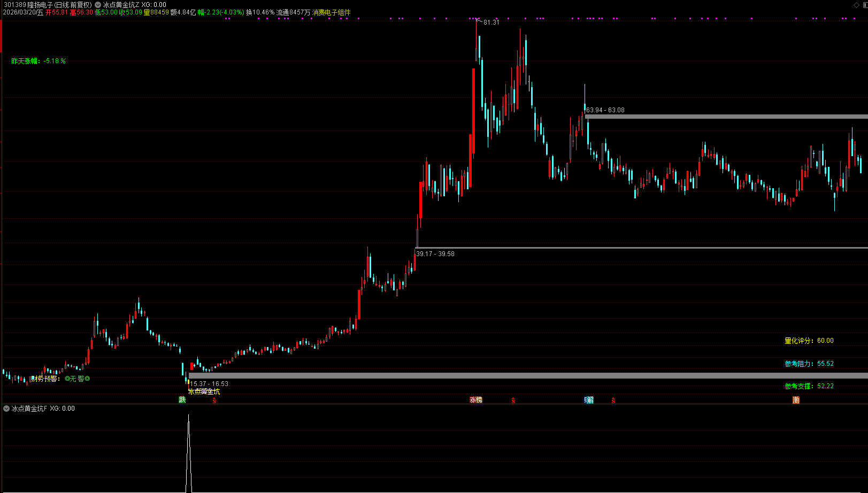Click the 参考阻力 55.52 label
Screen dimensions: 868x493
click(809, 364)
